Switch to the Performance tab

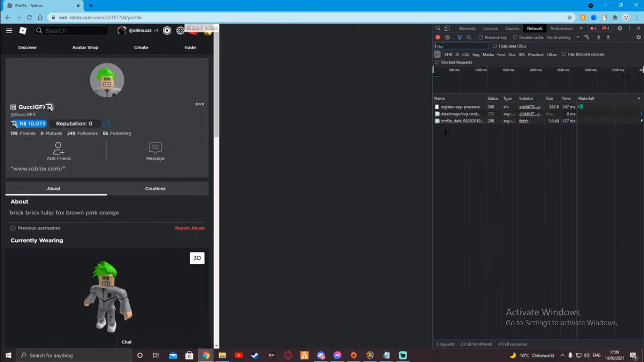click(x=561, y=28)
